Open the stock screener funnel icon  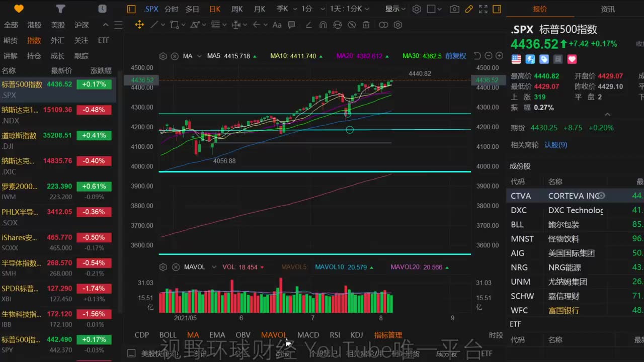pos(60,9)
